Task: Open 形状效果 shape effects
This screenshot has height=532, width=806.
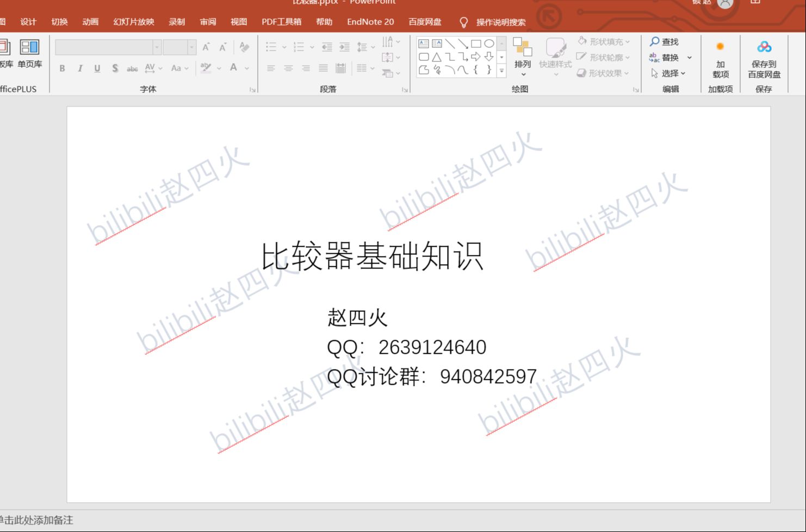Action: tap(603, 73)
